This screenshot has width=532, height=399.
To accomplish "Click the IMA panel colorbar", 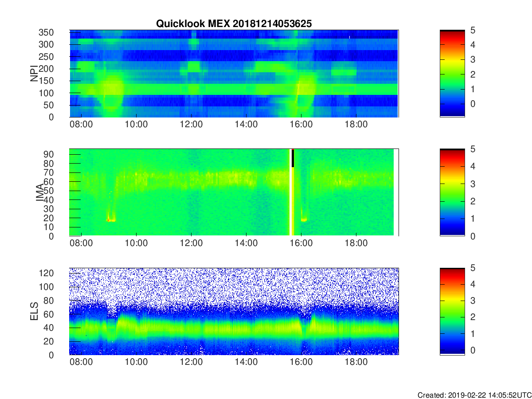I will pos(452,192).
